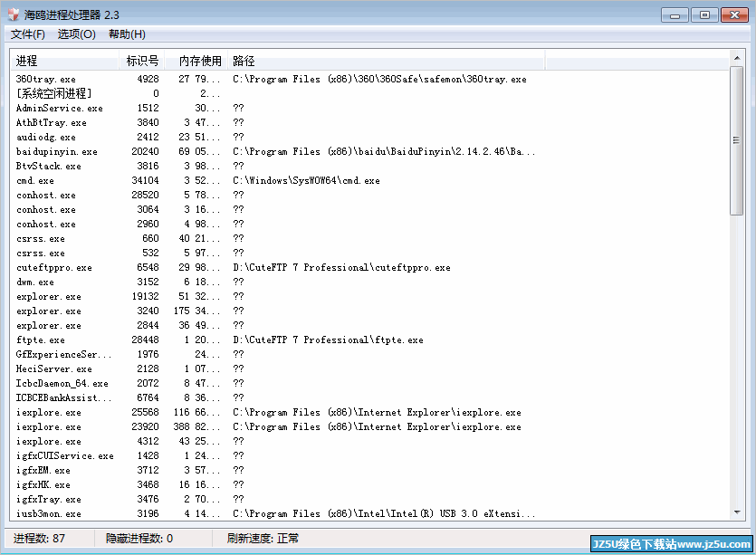
Task: Click memory value 175 34... cell
Action: [x=196, y=311]
